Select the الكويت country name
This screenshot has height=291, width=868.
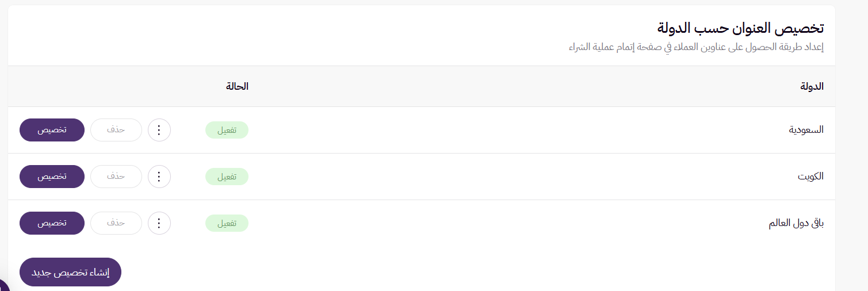click(810, 177)
